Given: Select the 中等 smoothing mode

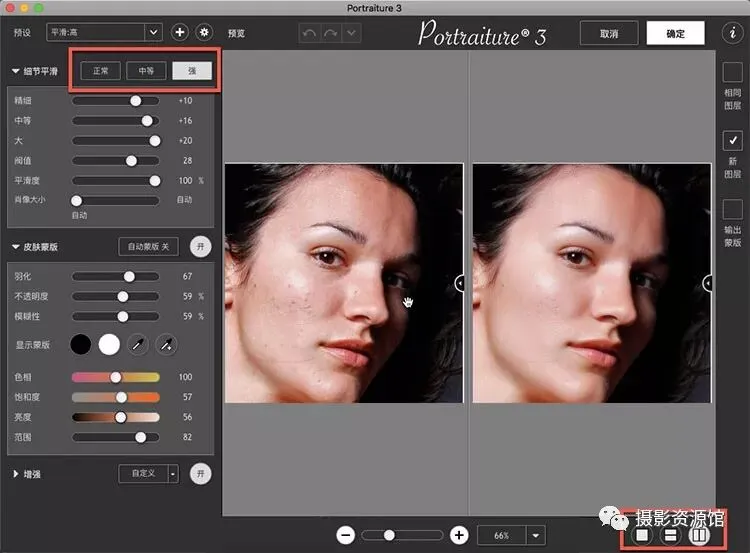Looking at the screenshot, I should click(146, 71).
